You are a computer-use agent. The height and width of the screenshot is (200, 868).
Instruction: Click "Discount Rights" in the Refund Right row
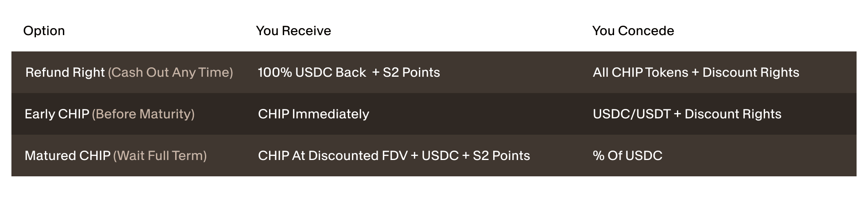[x=750, y=73]
